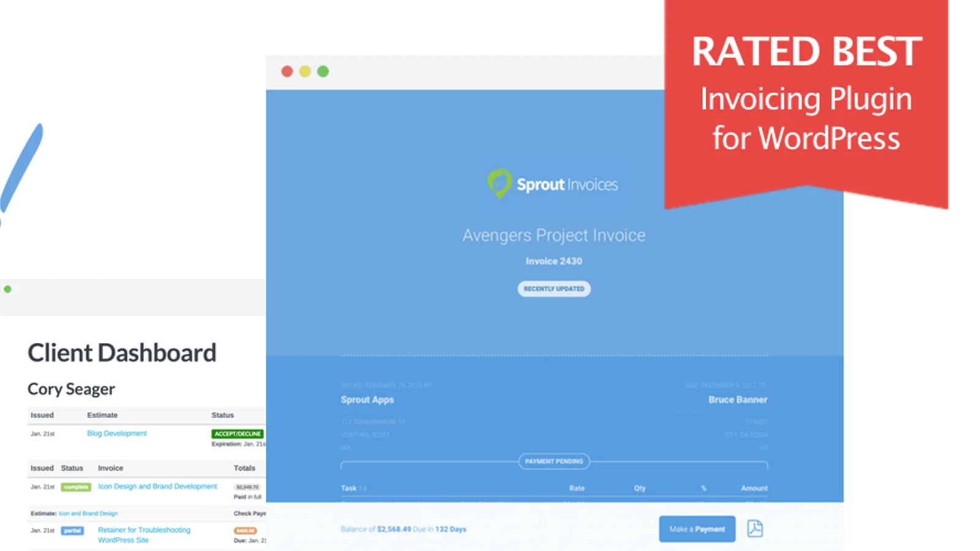This screenshot has width=980, height=551.
Task: Click the Make a Payment button
Action: (x=697, y=529)
